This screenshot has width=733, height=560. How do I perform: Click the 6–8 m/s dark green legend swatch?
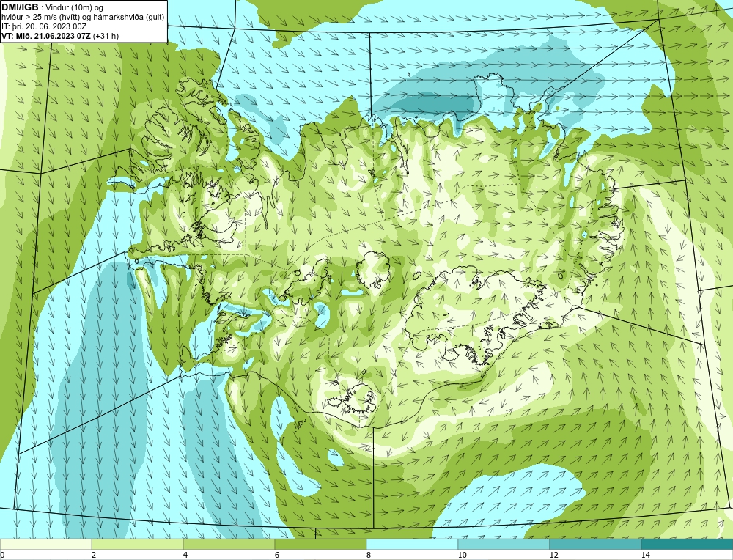[x=321, y=544]
